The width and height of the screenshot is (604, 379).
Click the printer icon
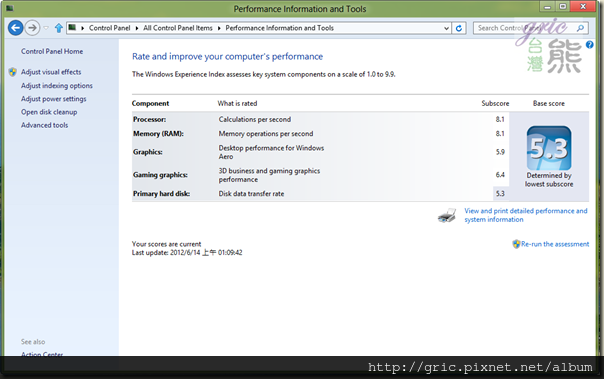tap(447, 215)
